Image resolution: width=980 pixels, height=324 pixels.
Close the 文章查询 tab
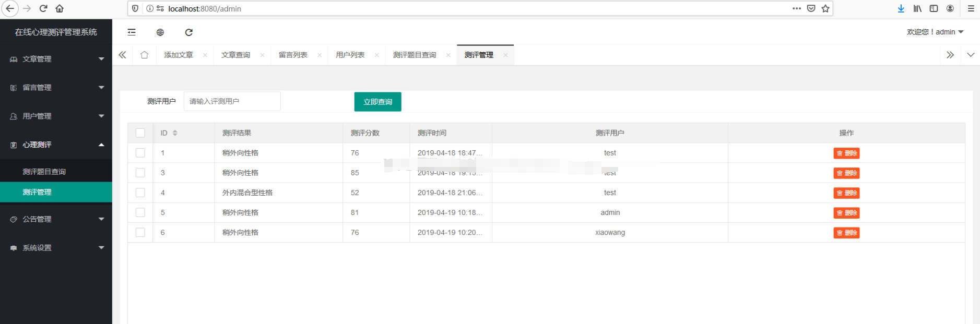(x=262, y=55)
